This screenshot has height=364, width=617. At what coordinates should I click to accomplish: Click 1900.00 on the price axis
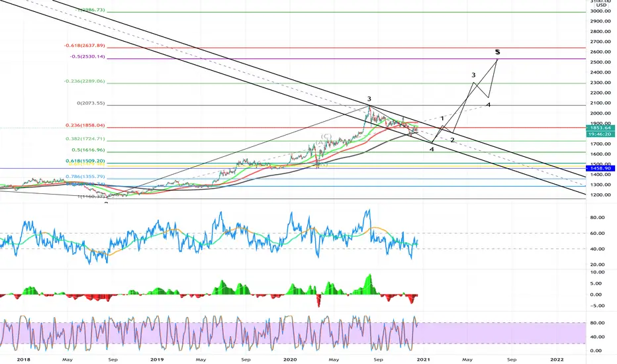[600, 123]
